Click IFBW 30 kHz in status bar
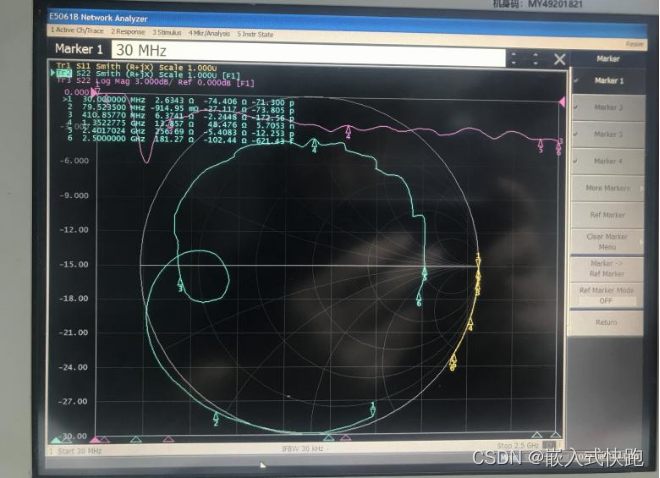 [x=303, y=449]
